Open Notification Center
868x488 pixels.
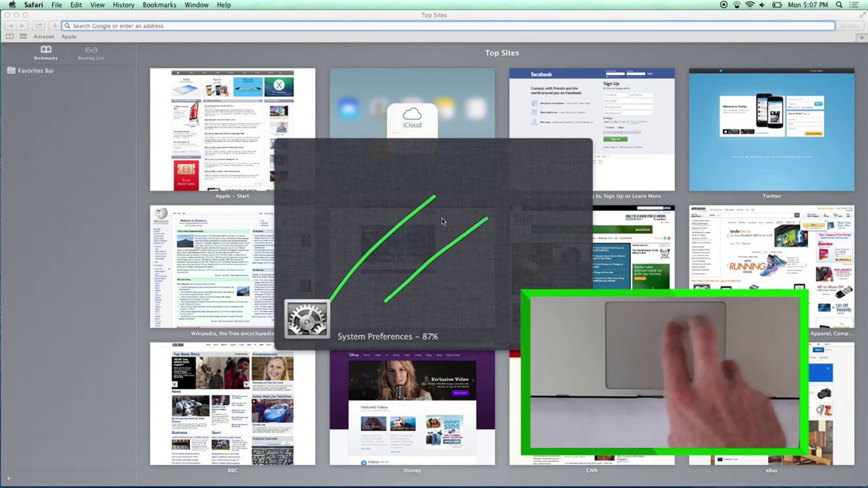(854, 5)
